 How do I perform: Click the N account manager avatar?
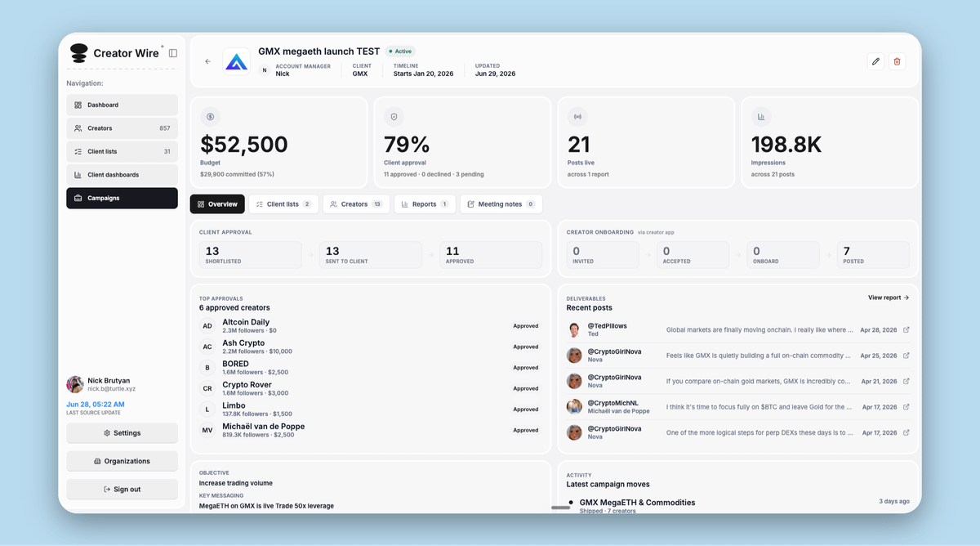pyautogui.click(x=264, y=70)
